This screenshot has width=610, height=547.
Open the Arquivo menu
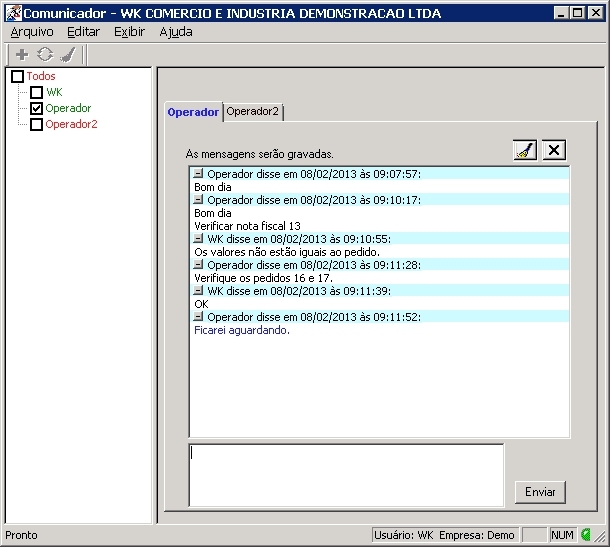point(32,32)
